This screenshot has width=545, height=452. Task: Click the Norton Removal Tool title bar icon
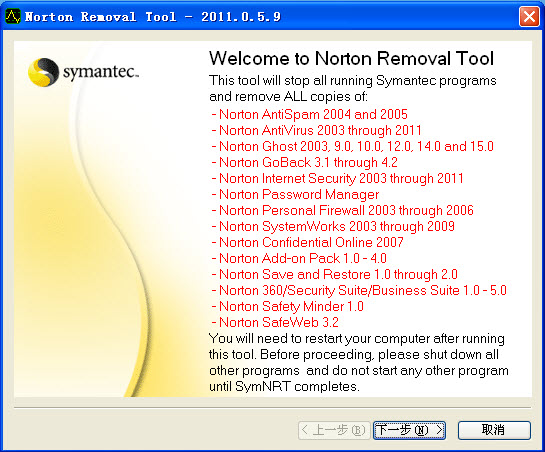13,16
